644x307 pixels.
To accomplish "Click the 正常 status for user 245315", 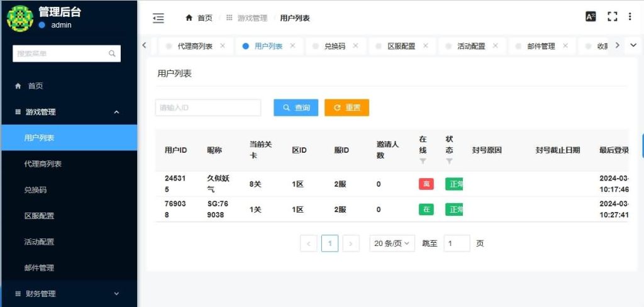I will [x=454, y=184].
